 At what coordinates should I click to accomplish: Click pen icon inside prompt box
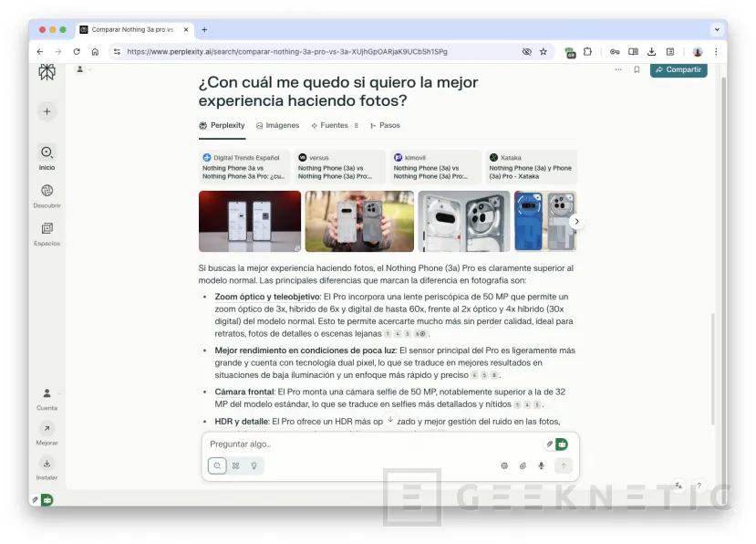549,445
